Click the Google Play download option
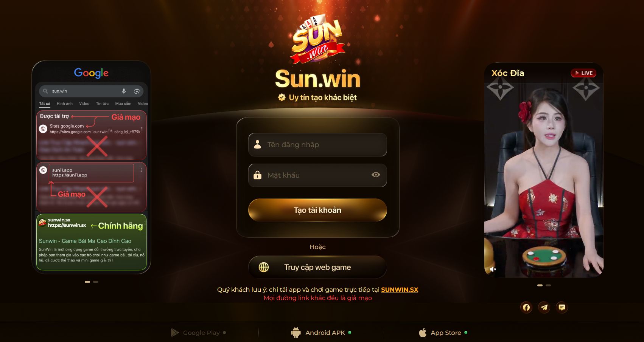Image resolution: width=644 pixels, height=342 pixels. pos(198,333)
